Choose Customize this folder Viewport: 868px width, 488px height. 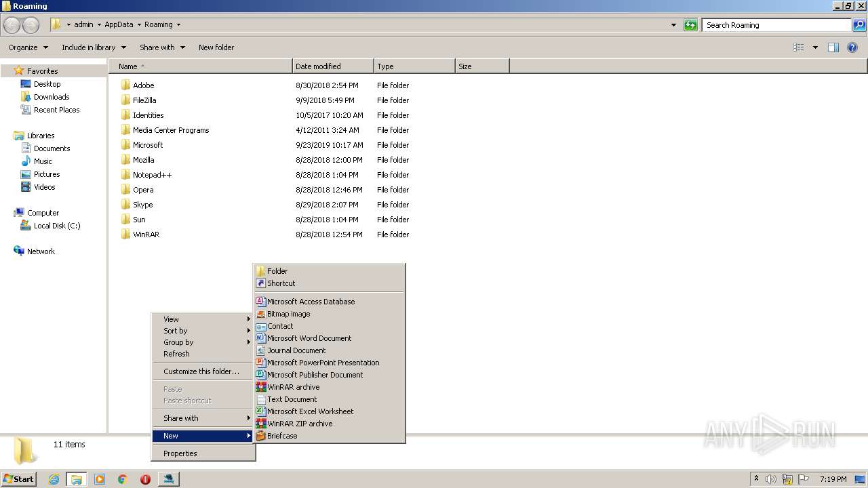[x=203, y=371]
